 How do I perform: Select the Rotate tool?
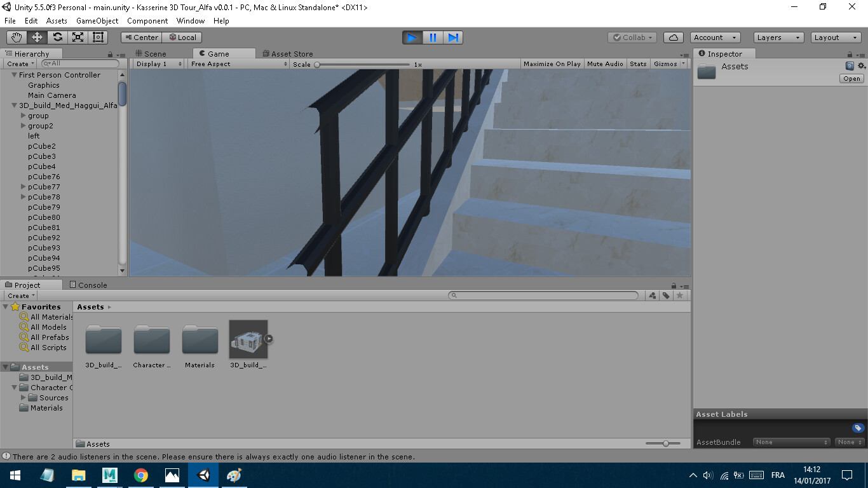tap(57, 37)
